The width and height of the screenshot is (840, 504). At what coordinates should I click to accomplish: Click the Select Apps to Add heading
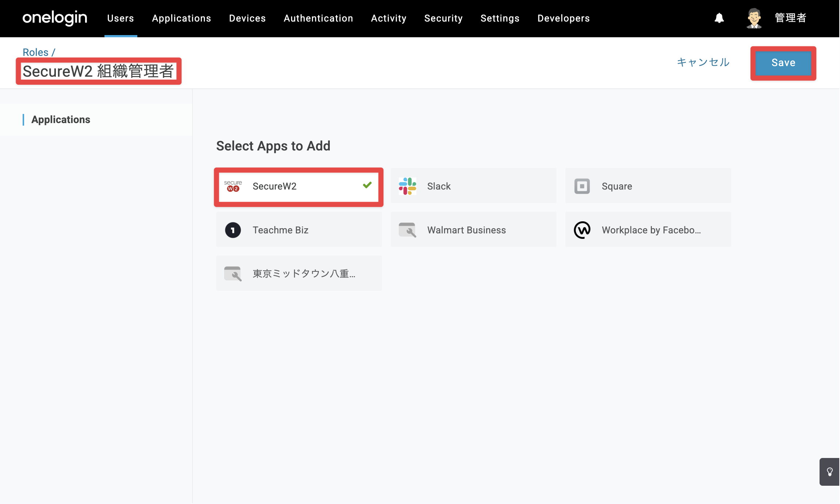(273, 146)
